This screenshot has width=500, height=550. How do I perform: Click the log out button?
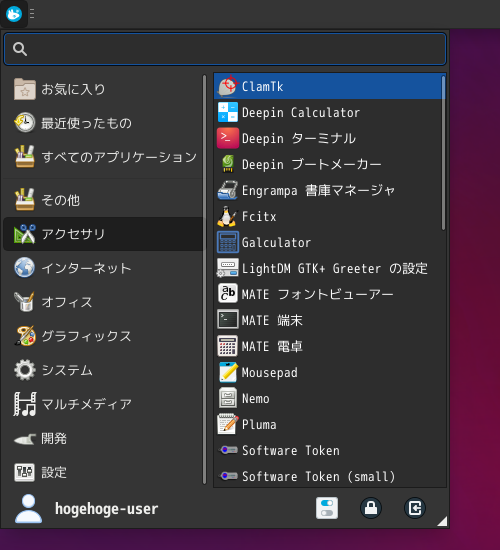point(415,508)
